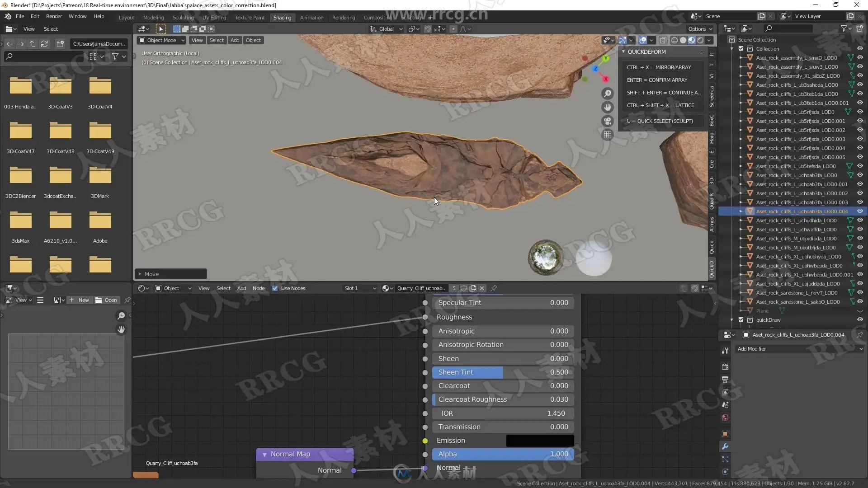868x488 pixels.
Task: Open Modifier properties wrench tab
Action: click(x=725, y=446)
